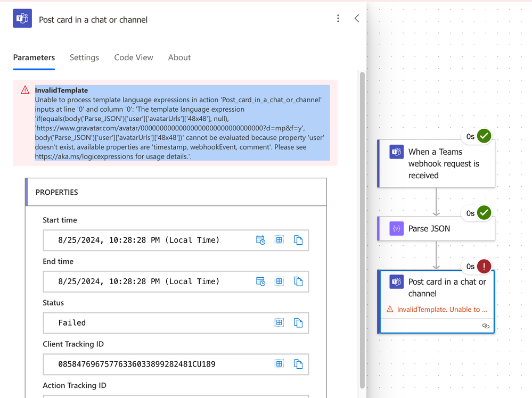Viewport: 532px width, 398px height.
Task: Open the Code View tab
Action: 134,57
